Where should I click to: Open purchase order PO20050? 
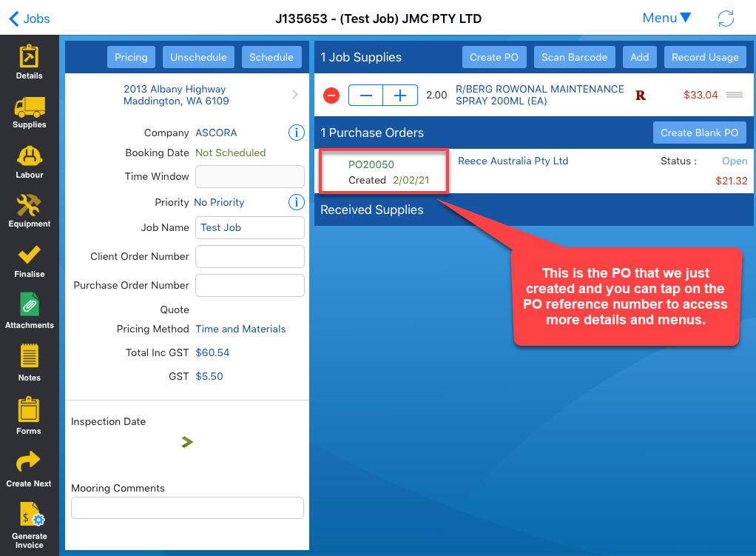tap(371, 164)
